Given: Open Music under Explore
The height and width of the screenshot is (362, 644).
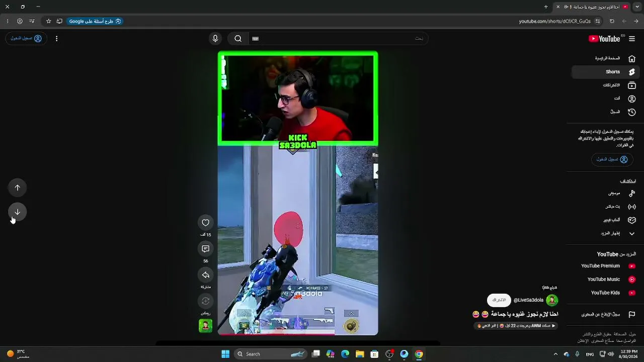Looking at the screenshot, I should [x=605, y=193].
